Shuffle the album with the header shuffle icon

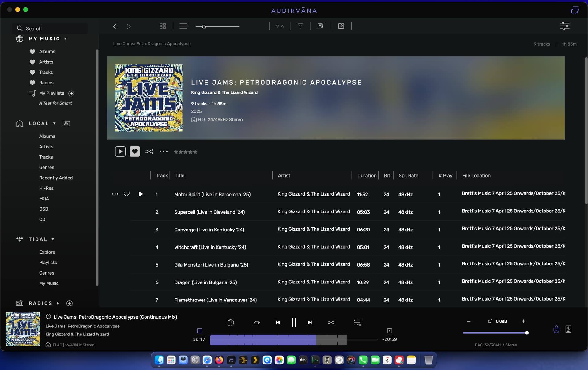pyautogui.click(x=149, y=151)
